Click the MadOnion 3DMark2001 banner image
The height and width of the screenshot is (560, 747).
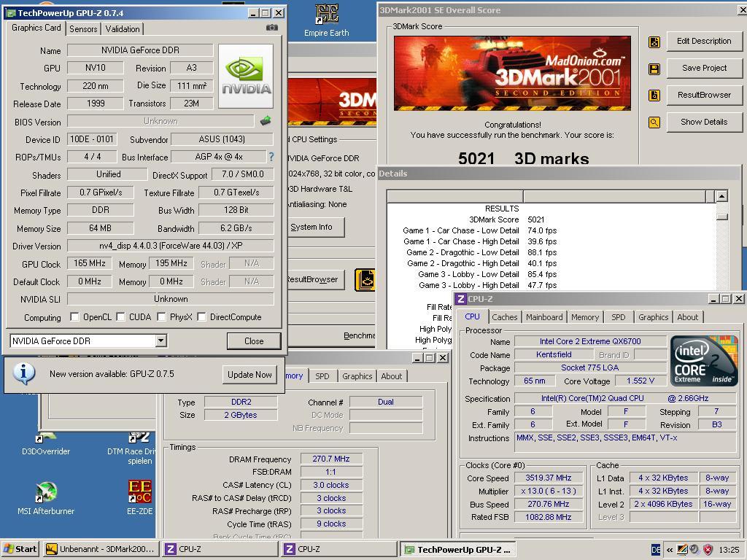(x=512, y=74)
